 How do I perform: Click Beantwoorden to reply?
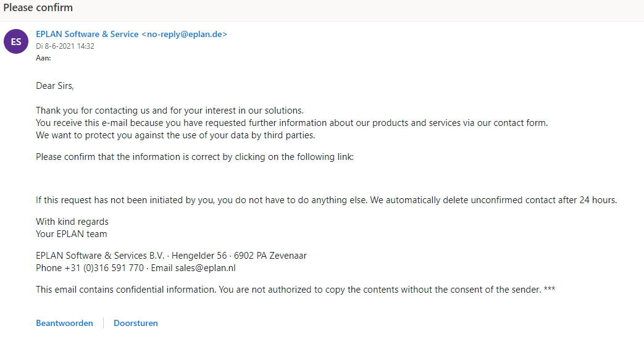coord(64,323)
